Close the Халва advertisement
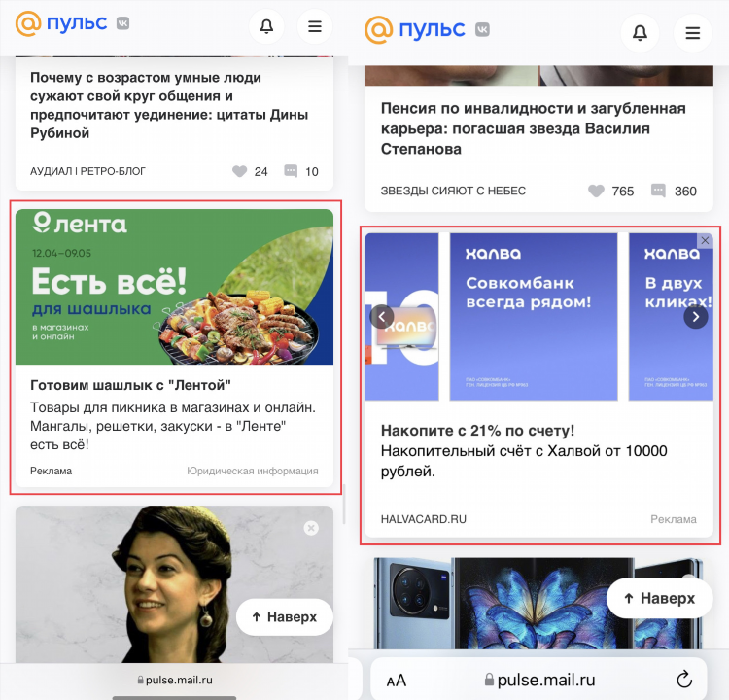Image resolution: width=729 pixels, height=700 pixels. tap(705, 240)
